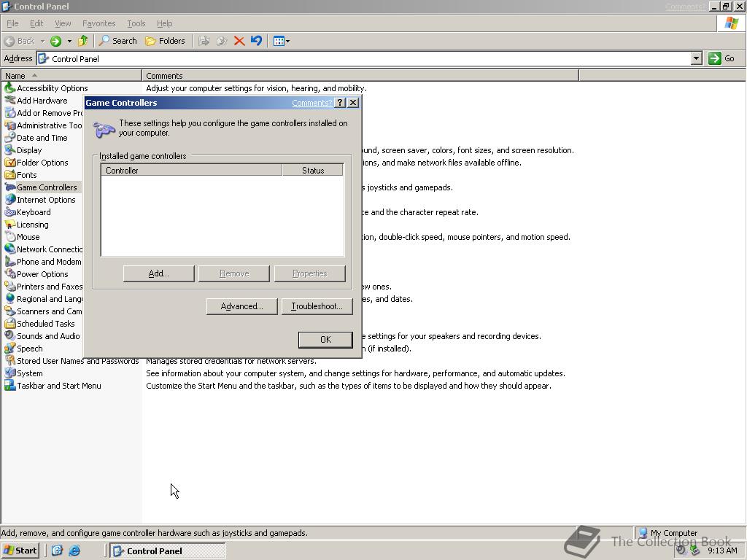Click the green Forward arrow toolbar button
The height and width of the screenshot is (560, 747).
[55, 41]
